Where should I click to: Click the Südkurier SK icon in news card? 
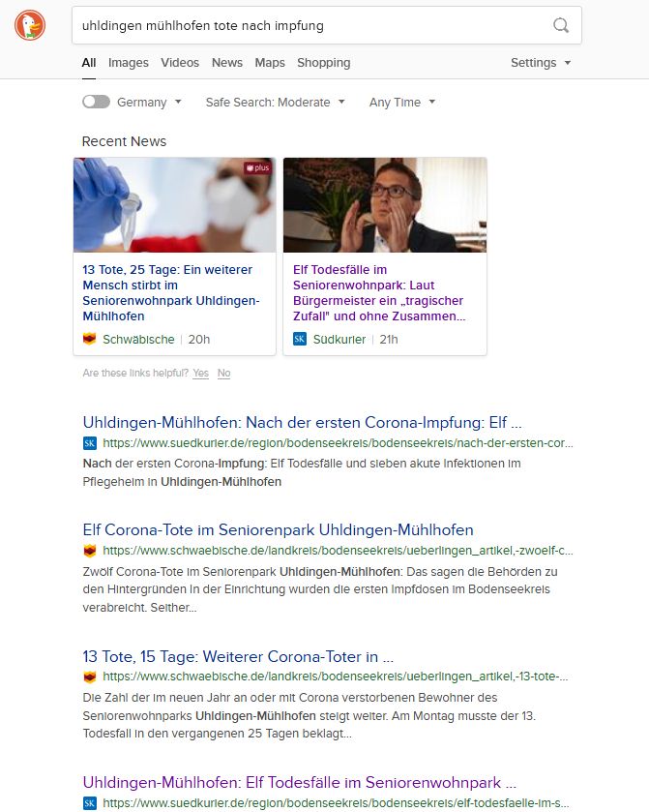300,339
